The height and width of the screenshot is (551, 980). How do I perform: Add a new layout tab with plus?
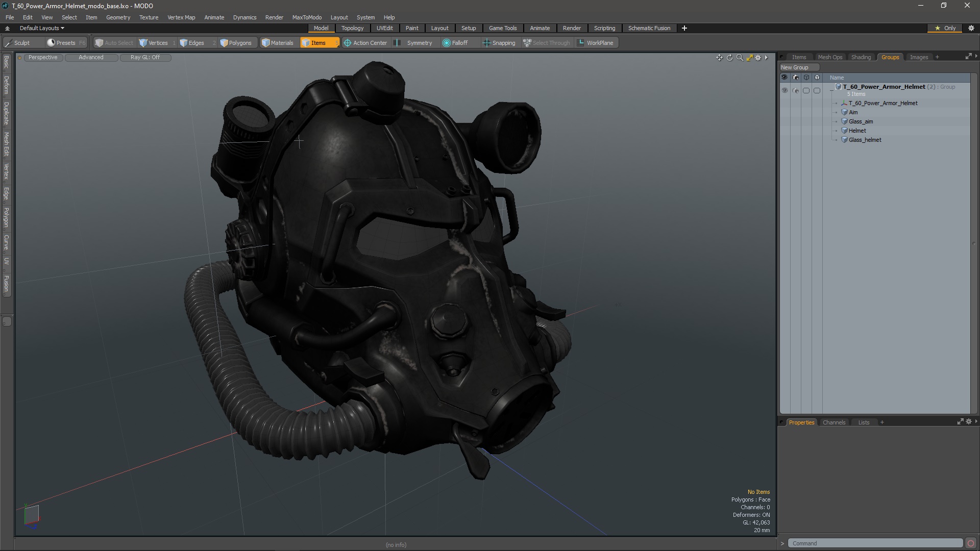(684, 28)
